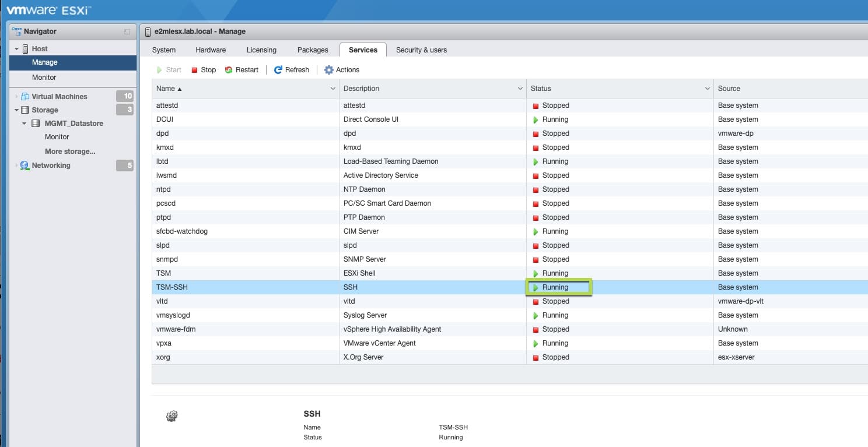The width and height of the screenshot is (868, 447).
Task: Restart the selected service
Action: pyautogui.click(x=242, y=70)
